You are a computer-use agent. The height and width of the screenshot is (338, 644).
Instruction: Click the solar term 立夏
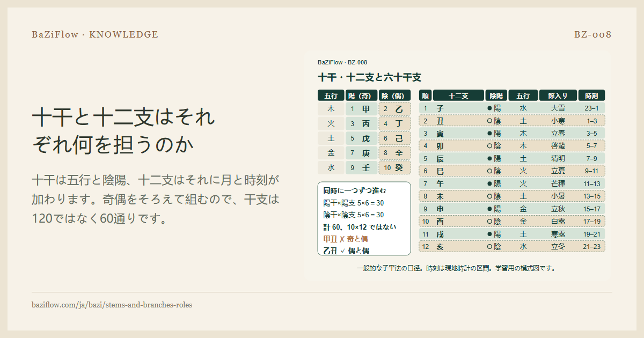coord(558,171)
